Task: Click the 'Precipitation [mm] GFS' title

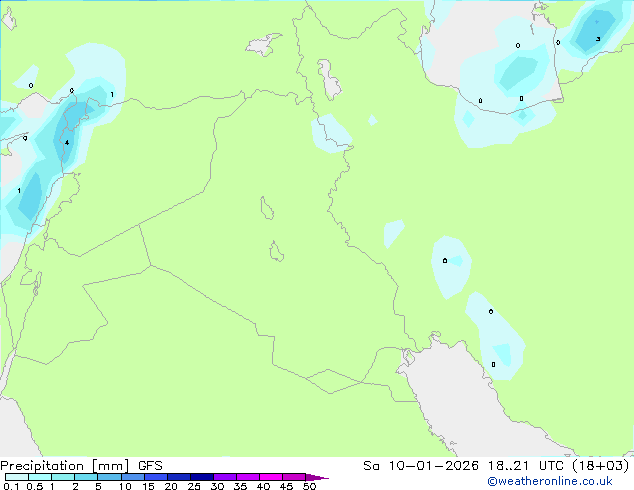Action: 81,466
